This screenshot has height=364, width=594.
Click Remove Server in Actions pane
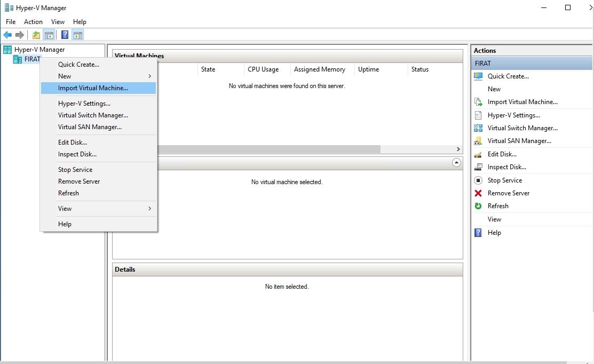(x=509, y=193)
